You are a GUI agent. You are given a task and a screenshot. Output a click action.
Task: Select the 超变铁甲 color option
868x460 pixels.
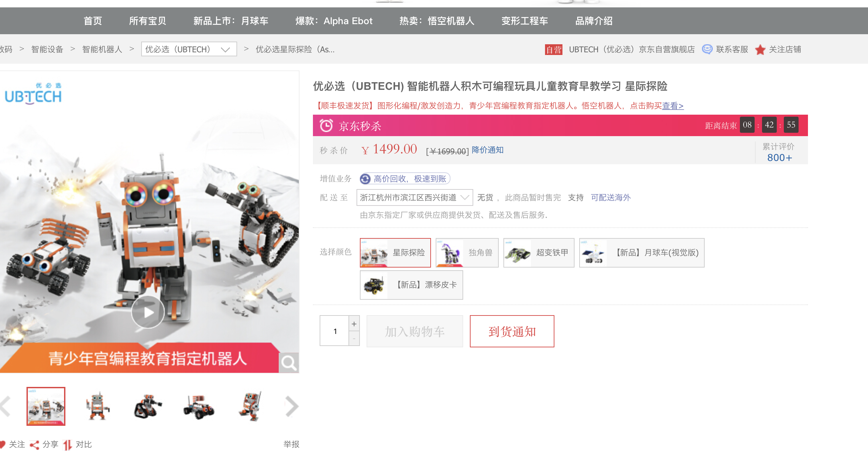tap(539, 252)
